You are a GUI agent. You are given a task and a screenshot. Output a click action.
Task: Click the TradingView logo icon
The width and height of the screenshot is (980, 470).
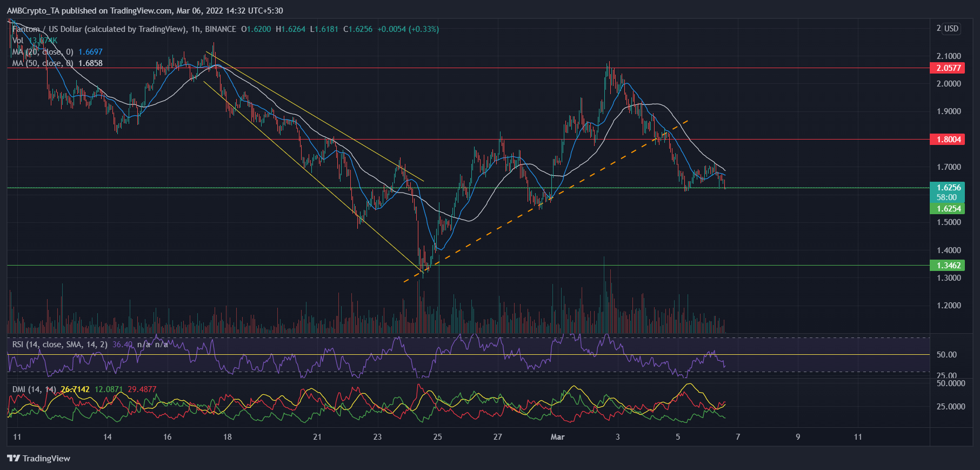point(14,459)
